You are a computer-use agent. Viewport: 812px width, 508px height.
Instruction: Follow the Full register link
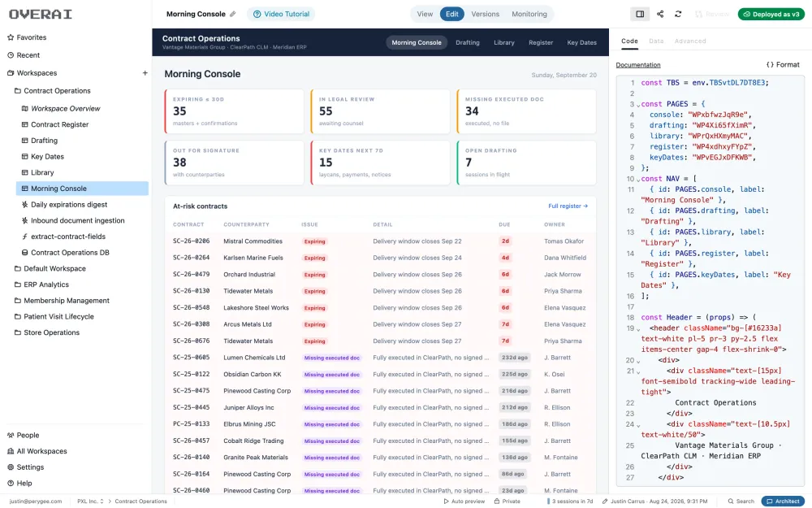pyautogui.click(x=568, y=206)
